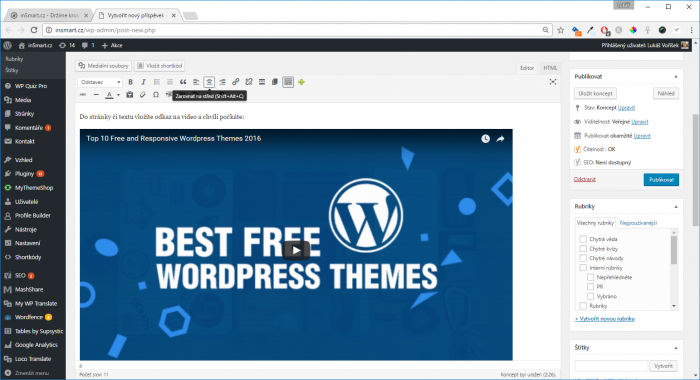
Task: Toggle italic formatting in editor toolbar
Action: point(143,82)
